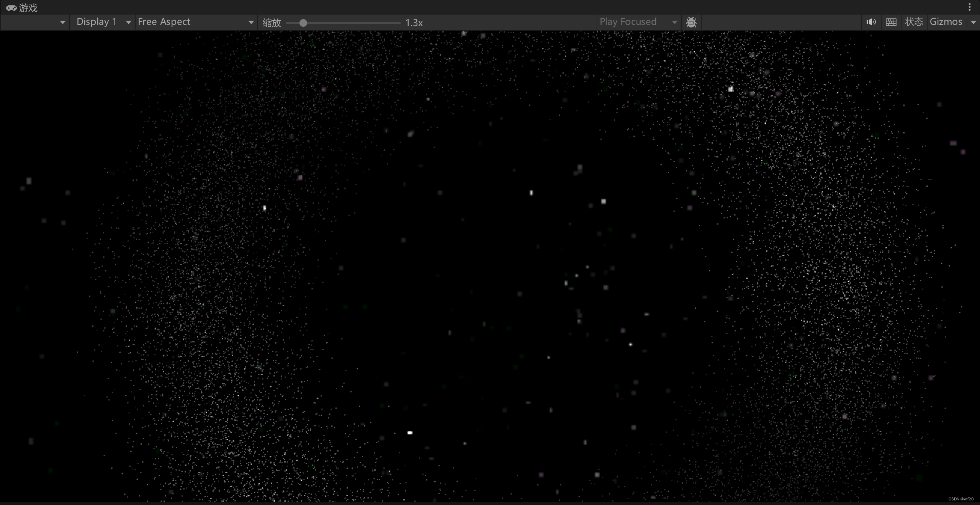Click the 1.3x zoom value label
This screenshot has height=505, width=980.
pyautogui.click(x=414, y=23)
